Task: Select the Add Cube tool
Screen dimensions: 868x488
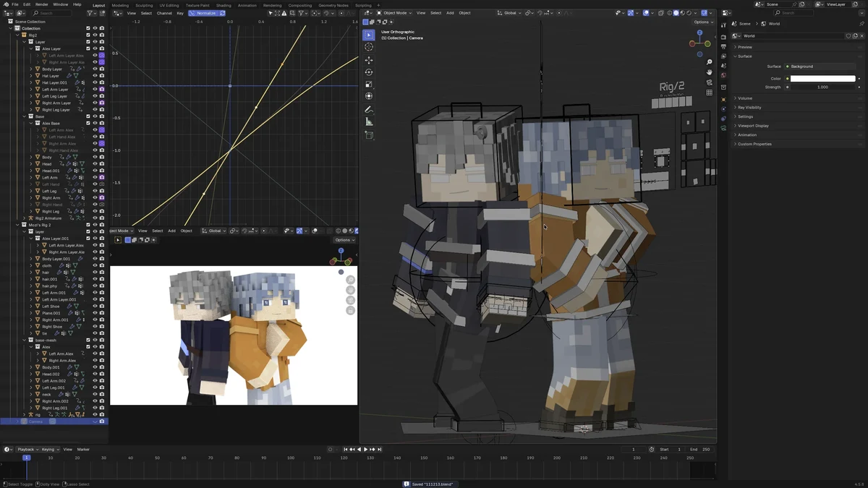Action: [x=369, y=135]
